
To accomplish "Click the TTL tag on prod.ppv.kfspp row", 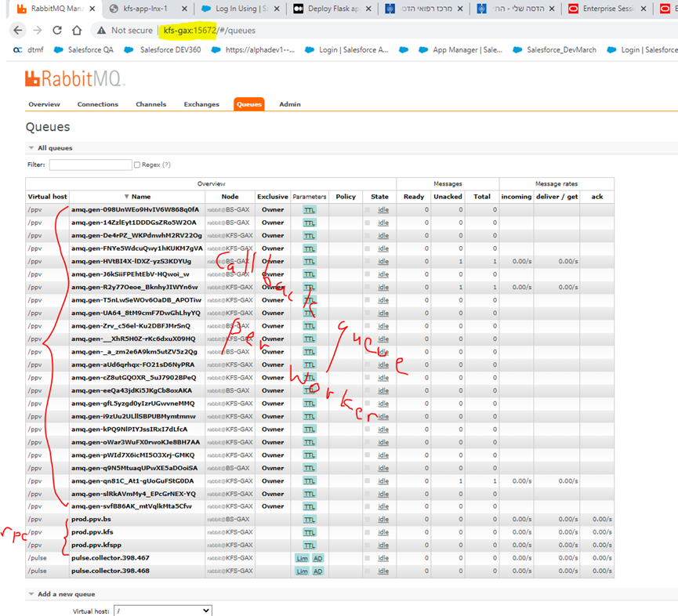I will [309, 545].
